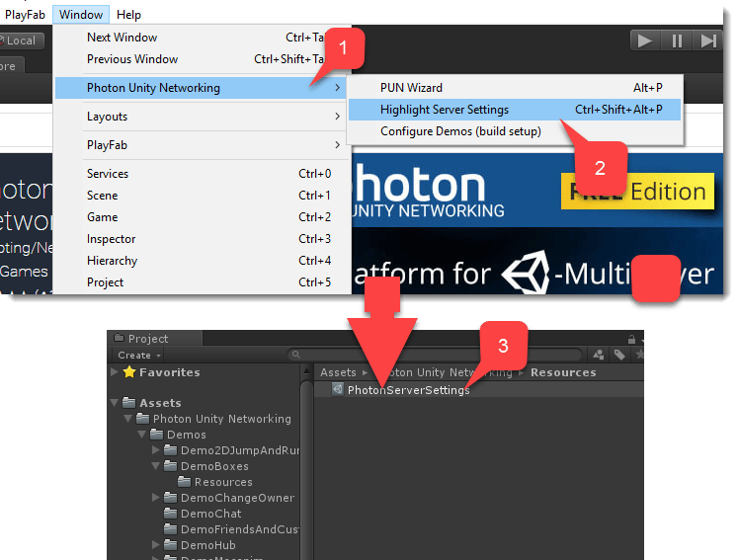Screen dimensions: 738x560
Task: Open the Help menu
Action: [x=128, y=15]
